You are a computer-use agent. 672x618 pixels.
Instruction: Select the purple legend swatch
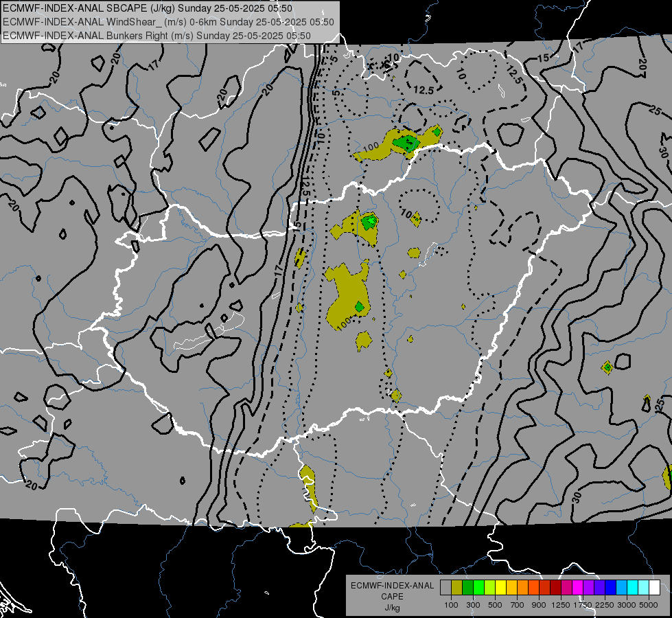pyautogui.click(x=589, y=587)
